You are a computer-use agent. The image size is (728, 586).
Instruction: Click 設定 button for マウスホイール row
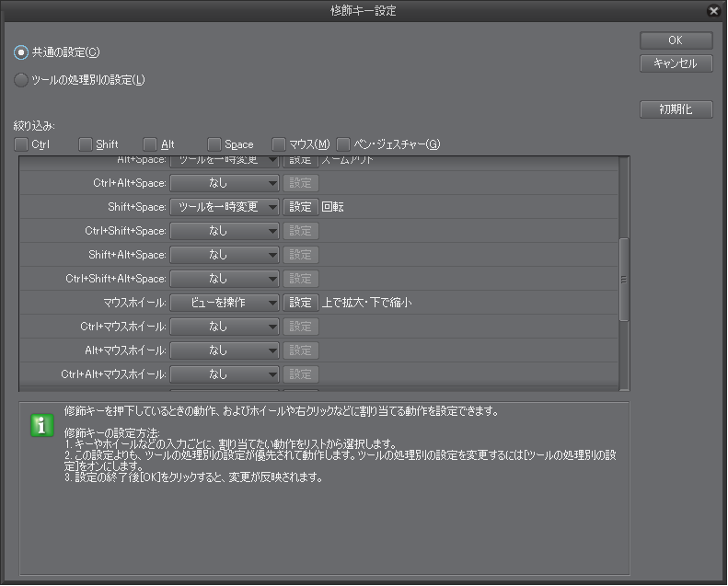click(x=300, y=303)
